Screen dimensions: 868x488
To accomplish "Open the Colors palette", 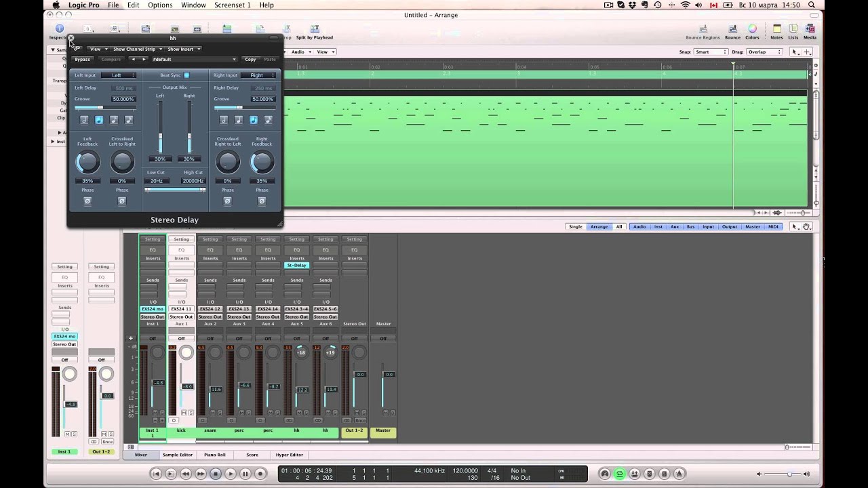I will 752,32.
